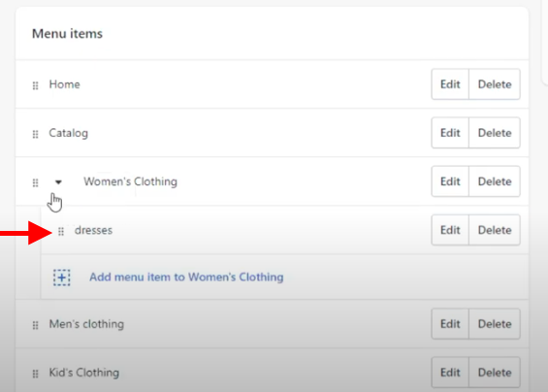This screenshot has width=548, height=392.
Task: Collapse the Women's Clothing submenu arrow
Action: (x=58, y=181)
